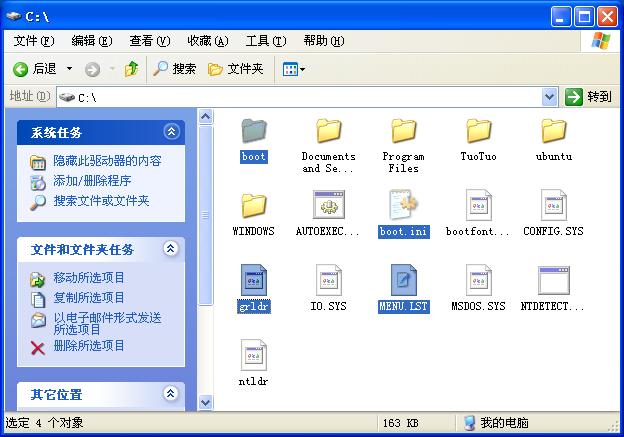Collapse the 文件和文件夹任务 panel

(x=171, y=249)
